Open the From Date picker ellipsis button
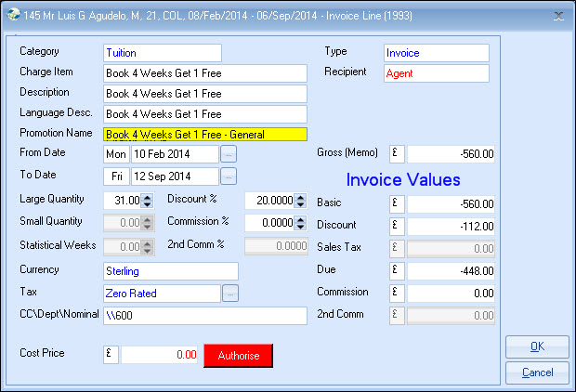This screenshot has height=392, width=576. pyautogui.click(x=229, y=153)
